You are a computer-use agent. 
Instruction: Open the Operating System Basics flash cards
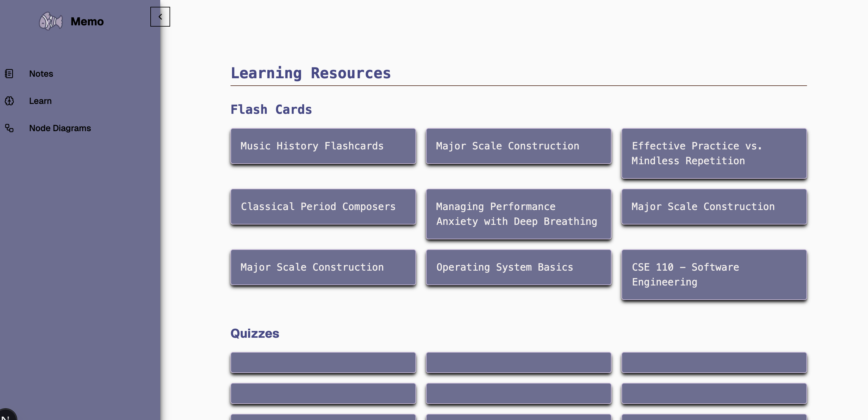(x=518, y=267)
